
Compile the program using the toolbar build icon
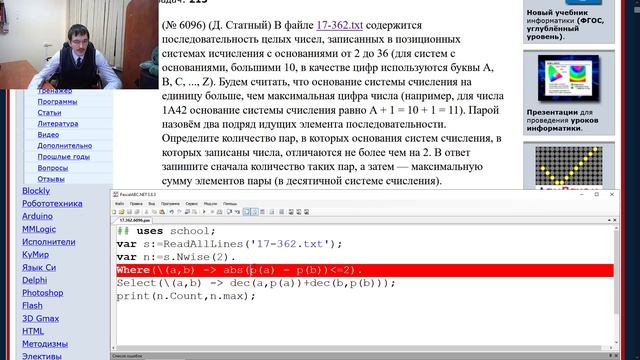tap(220, 212)
